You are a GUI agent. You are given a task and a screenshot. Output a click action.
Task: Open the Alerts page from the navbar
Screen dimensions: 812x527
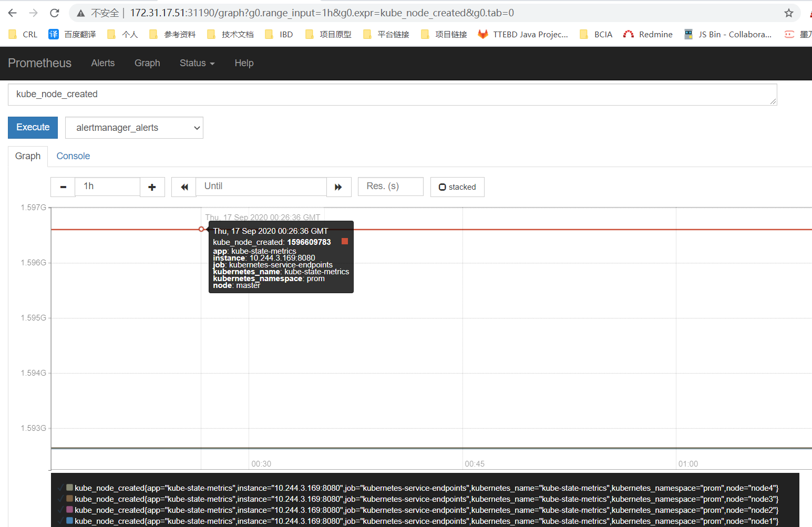pyautogui.click(x=102, y=63)
